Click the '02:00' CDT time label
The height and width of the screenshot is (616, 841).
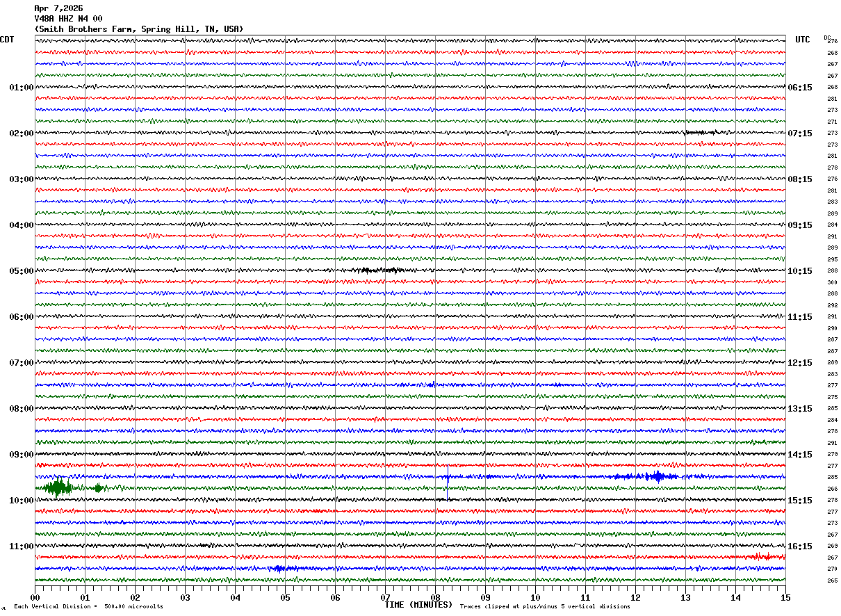pyautogui.click(x=21, y=133)
